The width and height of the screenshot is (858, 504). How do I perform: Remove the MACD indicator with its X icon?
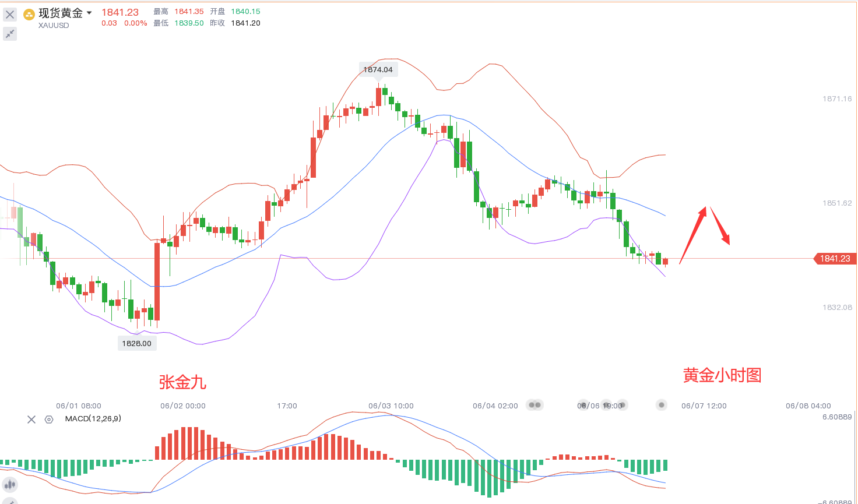pyautogui.click(x=31, y=420)
